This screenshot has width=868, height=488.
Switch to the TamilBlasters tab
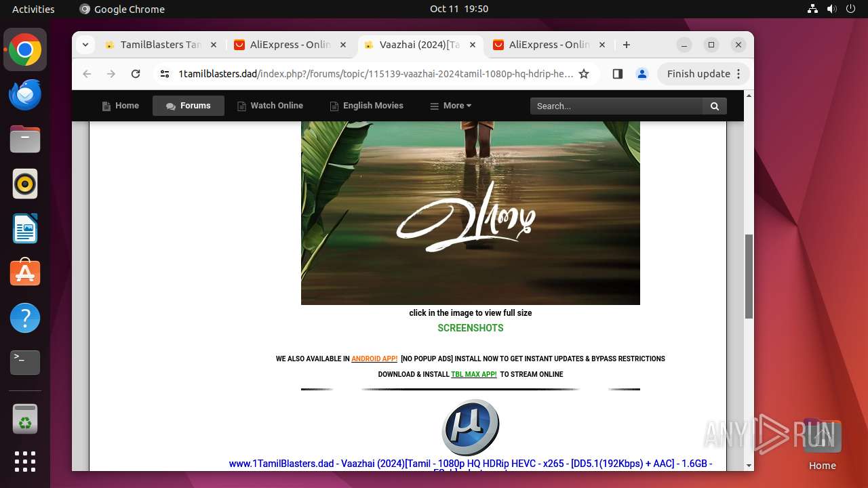(160, 45)
